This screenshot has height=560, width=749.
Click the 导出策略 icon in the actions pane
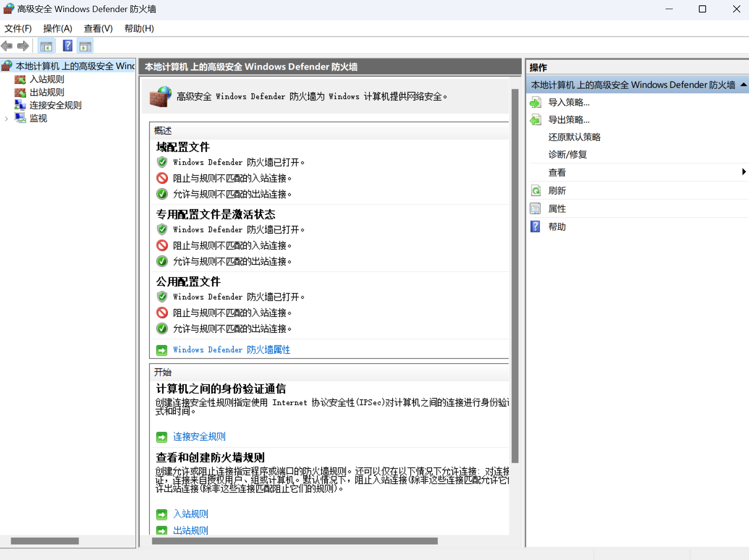coord(536,120)
